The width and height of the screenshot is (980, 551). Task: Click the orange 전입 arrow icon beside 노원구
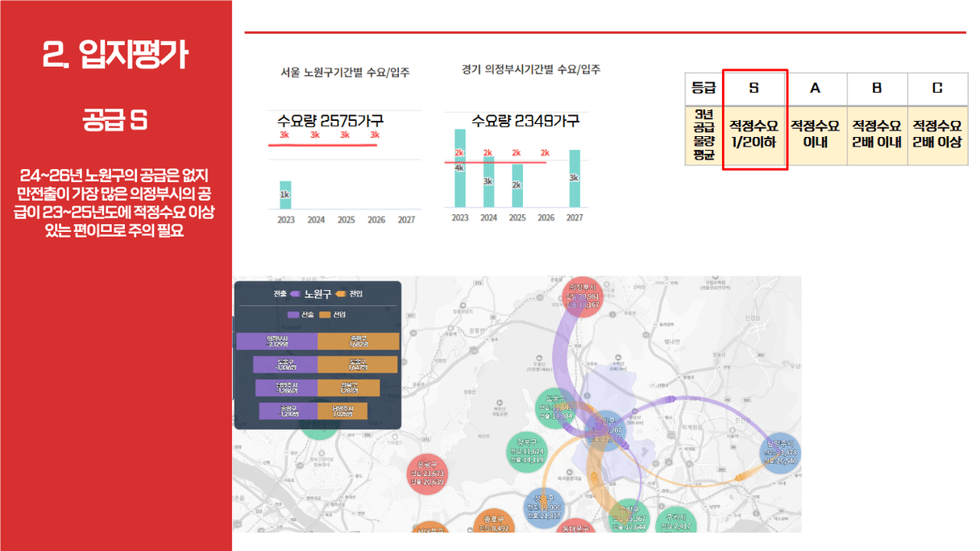341,294
